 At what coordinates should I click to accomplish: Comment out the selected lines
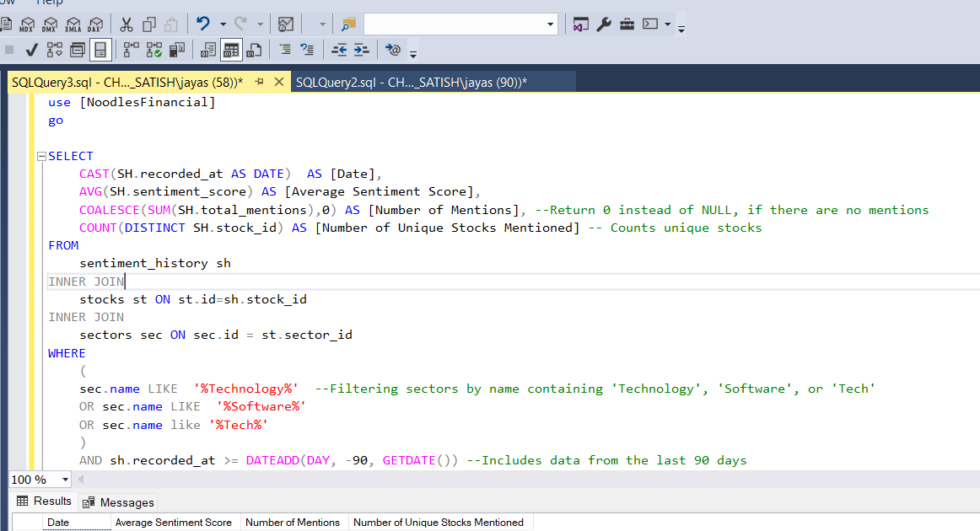click(285, 50)
